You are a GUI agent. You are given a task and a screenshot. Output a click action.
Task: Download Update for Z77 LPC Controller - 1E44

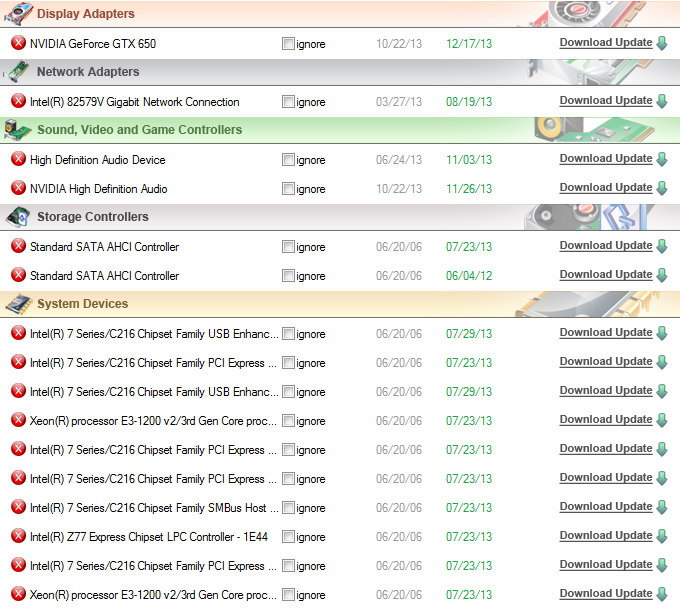606,536
